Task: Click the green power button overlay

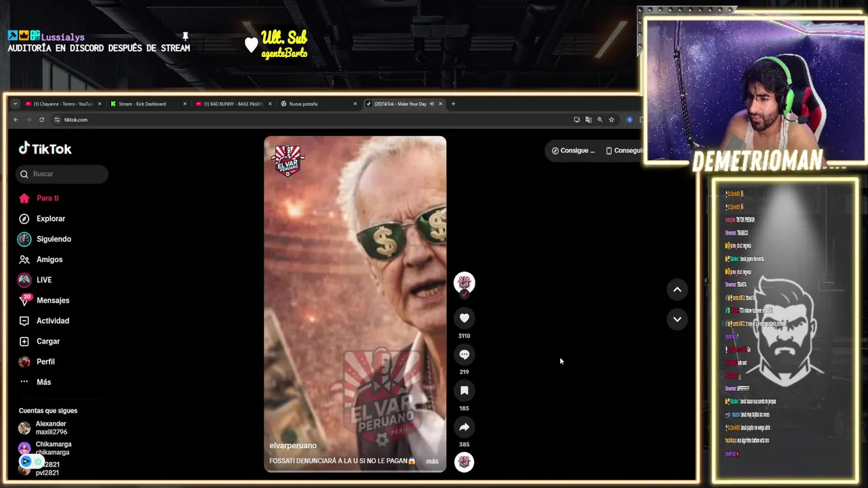Action: pyautogui.click(x=38, y=462)
